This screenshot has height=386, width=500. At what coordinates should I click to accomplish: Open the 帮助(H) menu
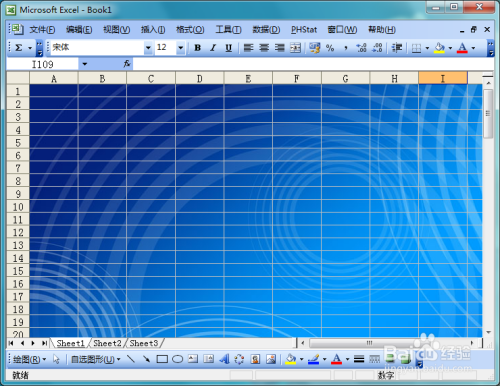(x=382, y=30)
